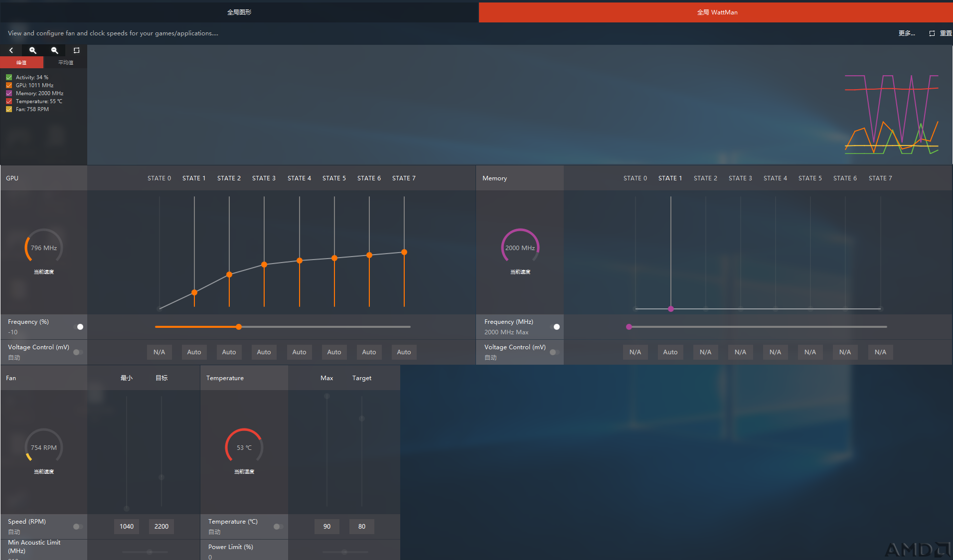Click the fan minimum speed 1040 field

127,527
